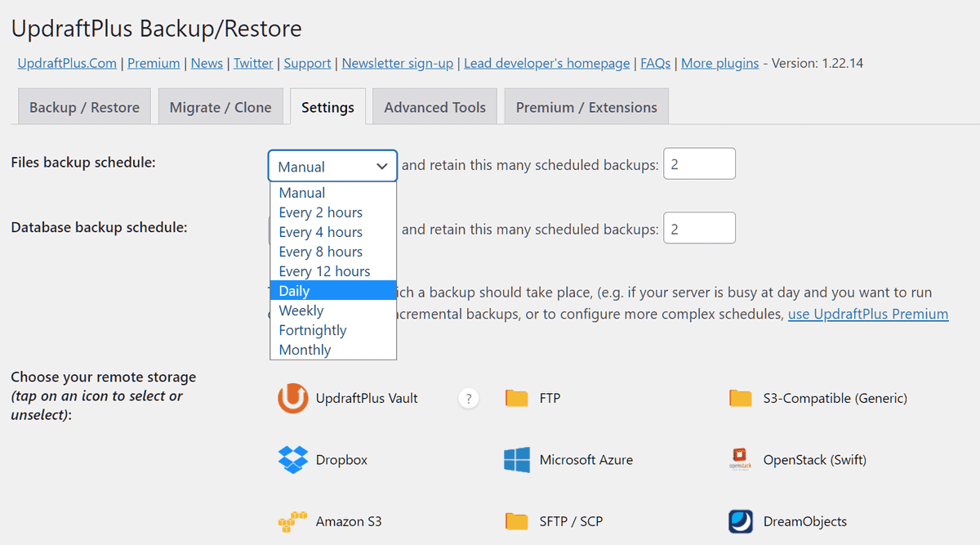980x545 pixels.
Task: Select the UpdraftPlus Vault storage icon
Action: [292, 399]
